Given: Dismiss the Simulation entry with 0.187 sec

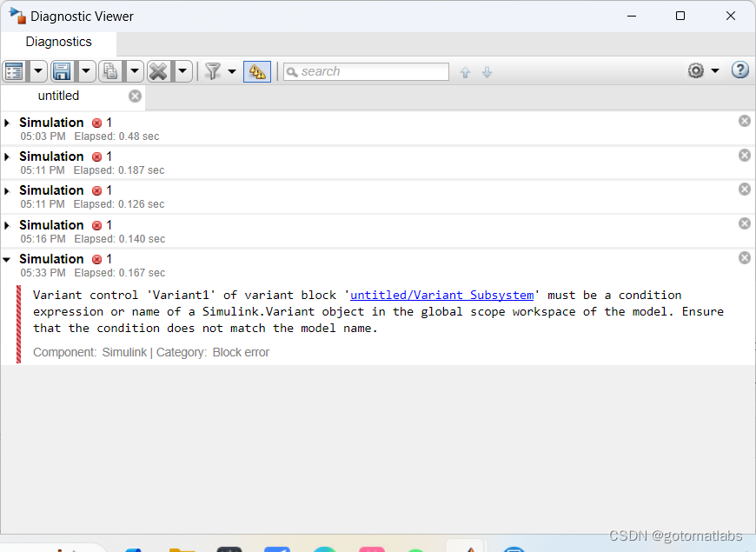Looking at the screenshot, I should click(745, 156).
